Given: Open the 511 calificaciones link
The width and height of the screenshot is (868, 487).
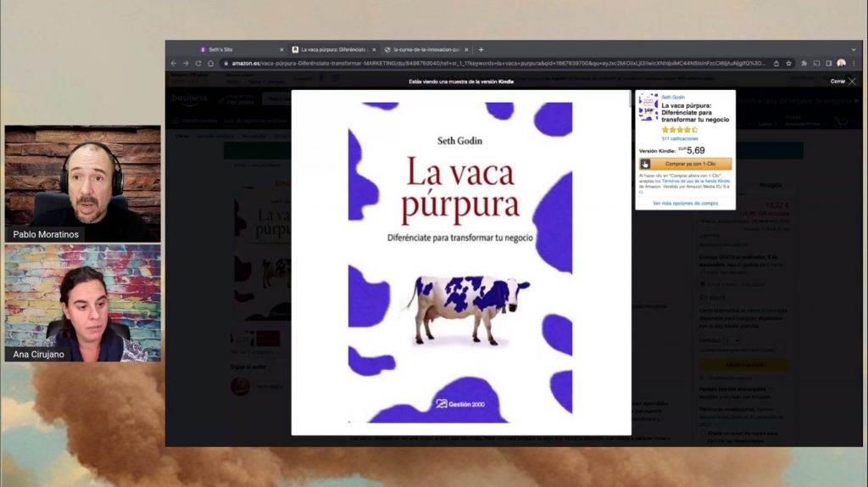Looking at the screenshot, I should (680, 138).
